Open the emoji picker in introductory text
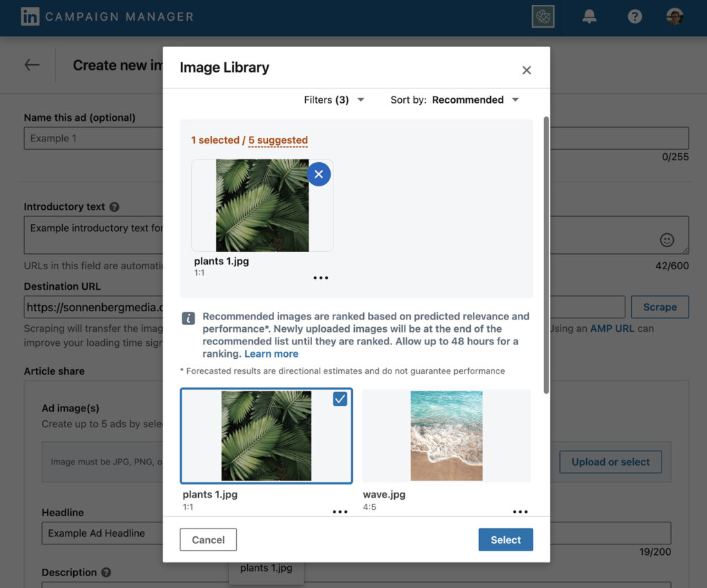 (666, 239)
